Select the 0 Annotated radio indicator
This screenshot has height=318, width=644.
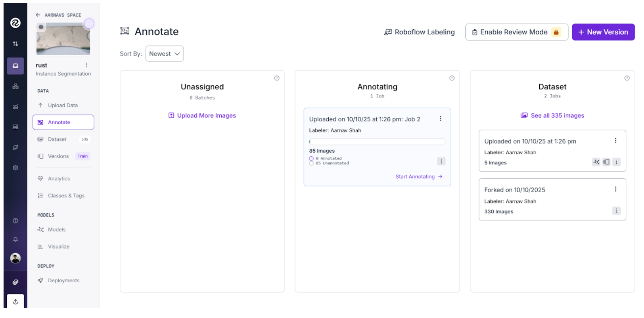coord(311,159)
